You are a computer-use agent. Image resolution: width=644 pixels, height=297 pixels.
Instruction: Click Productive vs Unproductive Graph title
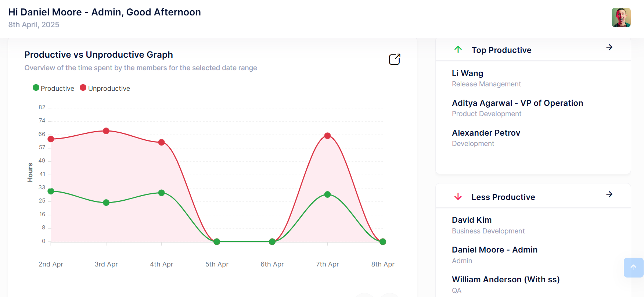pyautogui.click(x=98, y=54)
